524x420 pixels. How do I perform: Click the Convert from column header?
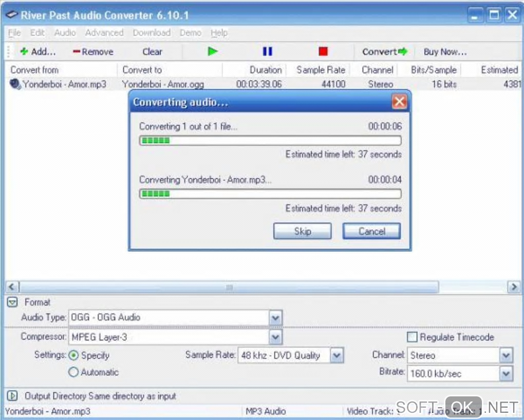pyautogui.click(x=61, y=70)
